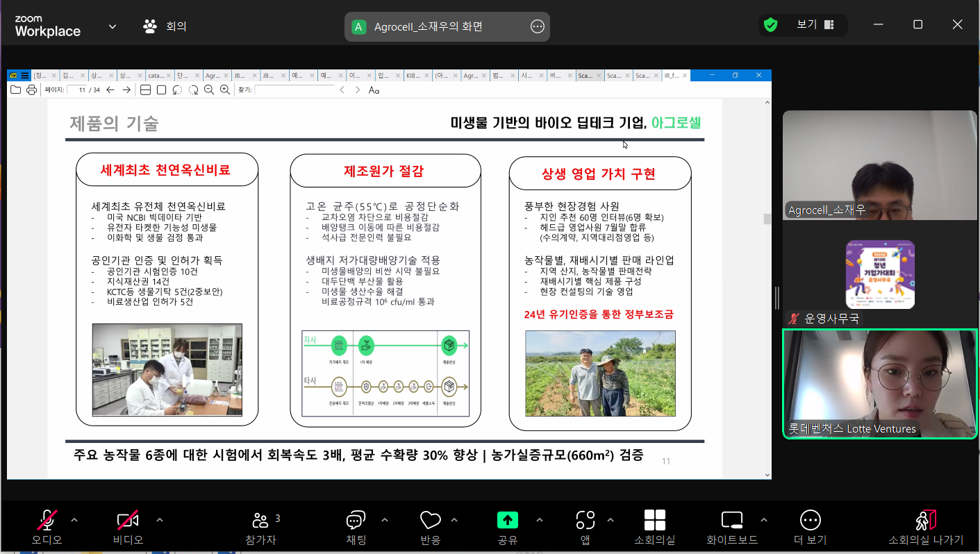Click the PDF vertical scrollbar thumb
This screenshot has height=554, width=980.
point(767,219)
